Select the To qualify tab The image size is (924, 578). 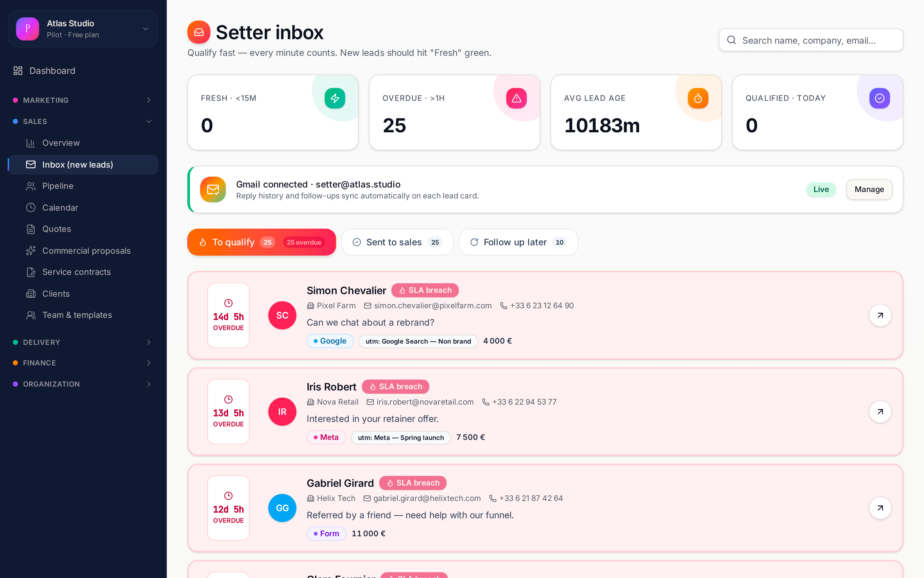(261, 242)
